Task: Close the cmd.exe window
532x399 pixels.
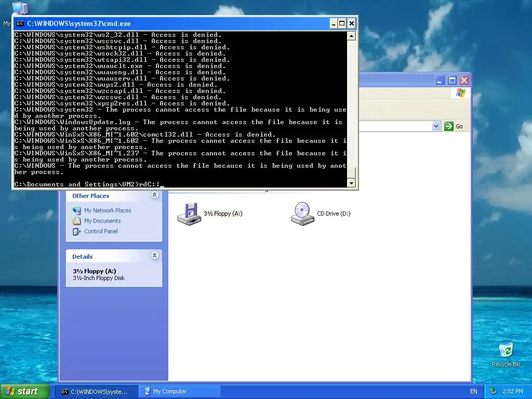Action: [352, 23]
